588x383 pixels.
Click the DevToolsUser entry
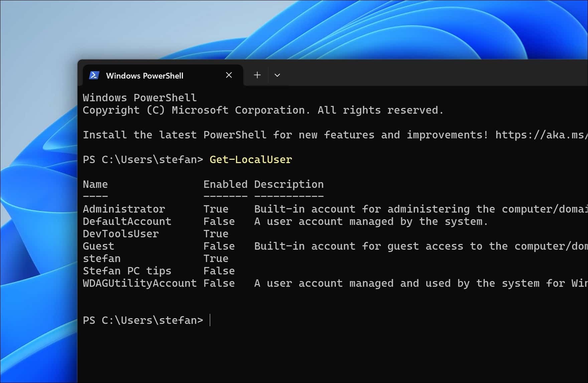121,234
